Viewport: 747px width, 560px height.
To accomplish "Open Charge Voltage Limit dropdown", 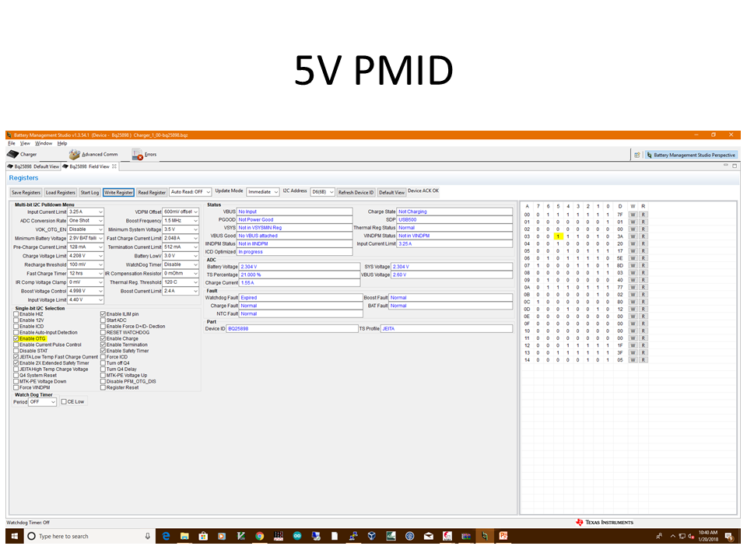I will tap(100, 256).
